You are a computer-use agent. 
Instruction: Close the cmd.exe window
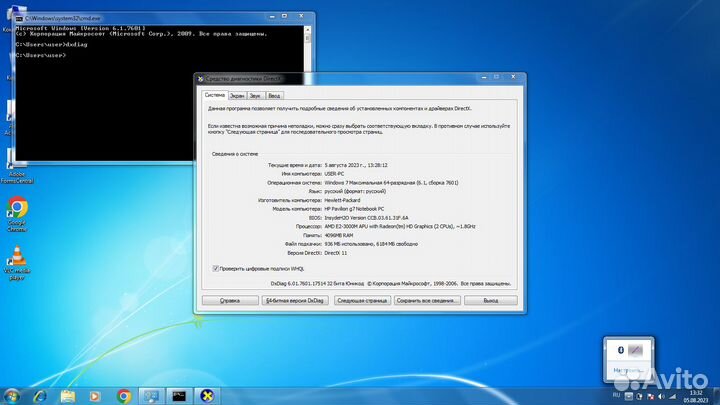[301, 16]
